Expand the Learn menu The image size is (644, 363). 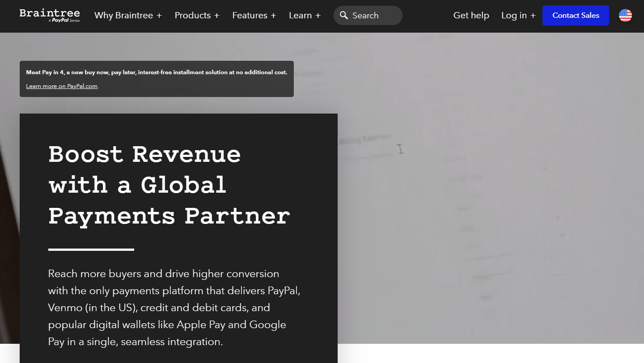(305, 16)
